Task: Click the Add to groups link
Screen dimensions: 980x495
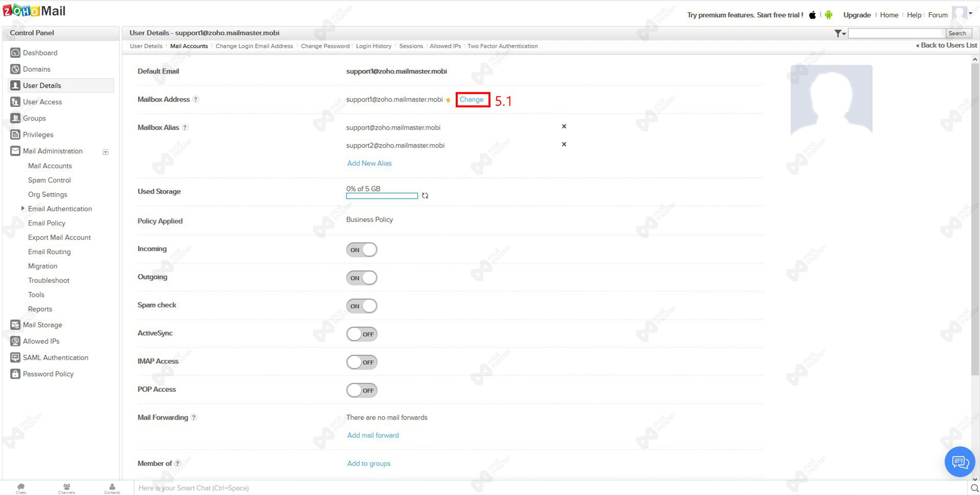Action: (369, 463)
